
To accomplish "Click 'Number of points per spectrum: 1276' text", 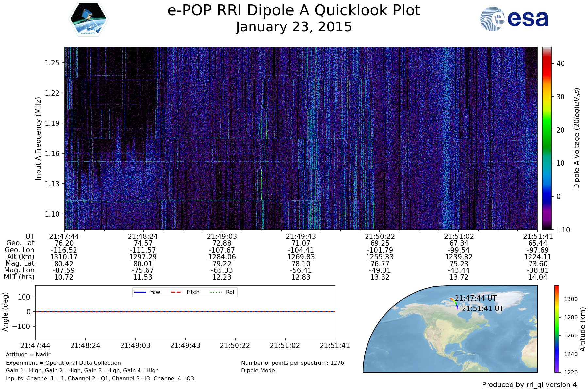I will 292,363.
